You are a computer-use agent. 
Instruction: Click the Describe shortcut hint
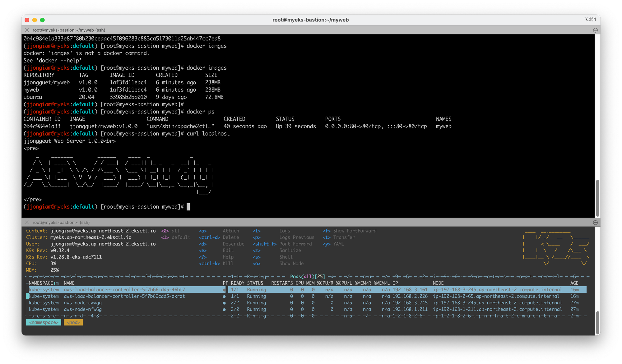point(233,244)
